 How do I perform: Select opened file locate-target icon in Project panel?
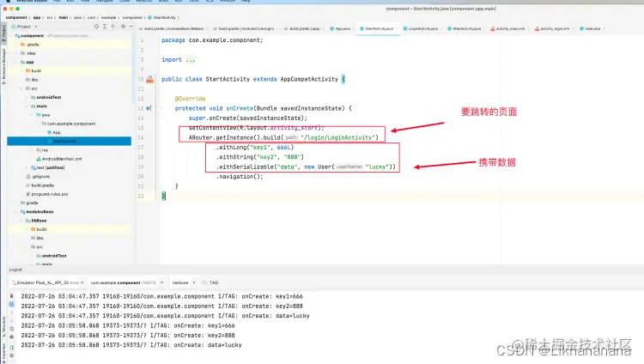(x=96, y=27)
